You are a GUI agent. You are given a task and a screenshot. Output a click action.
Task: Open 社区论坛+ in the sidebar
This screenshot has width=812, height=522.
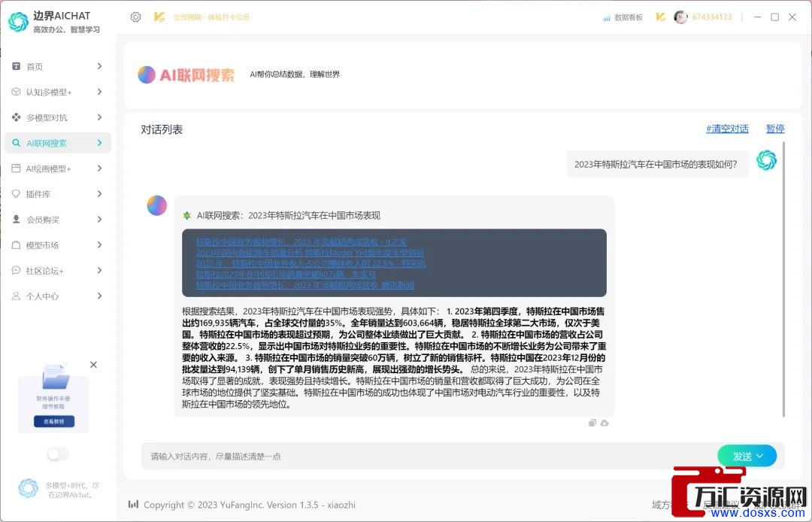58,271
